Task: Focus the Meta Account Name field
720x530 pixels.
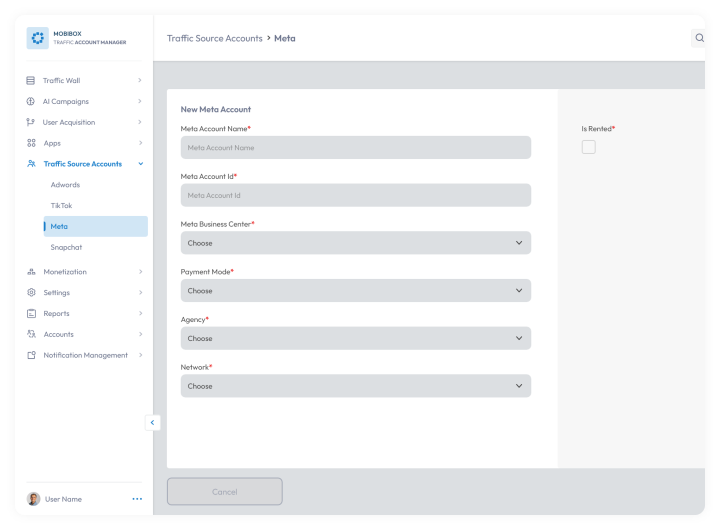Action: [356, 147]
